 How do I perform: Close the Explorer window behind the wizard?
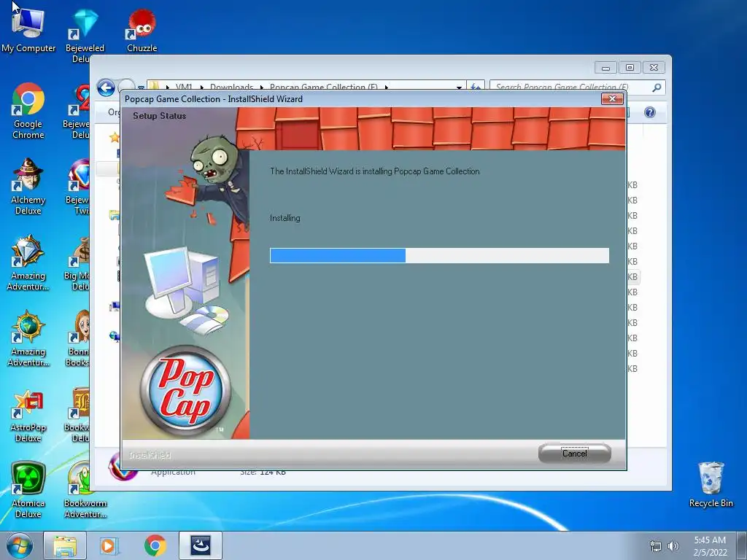(654, 68)
